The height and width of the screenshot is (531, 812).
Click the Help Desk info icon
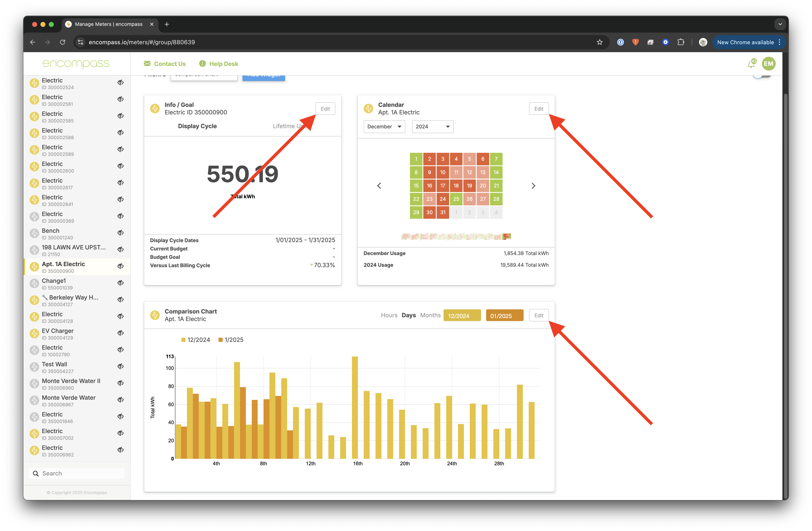(x=202, y=64)
